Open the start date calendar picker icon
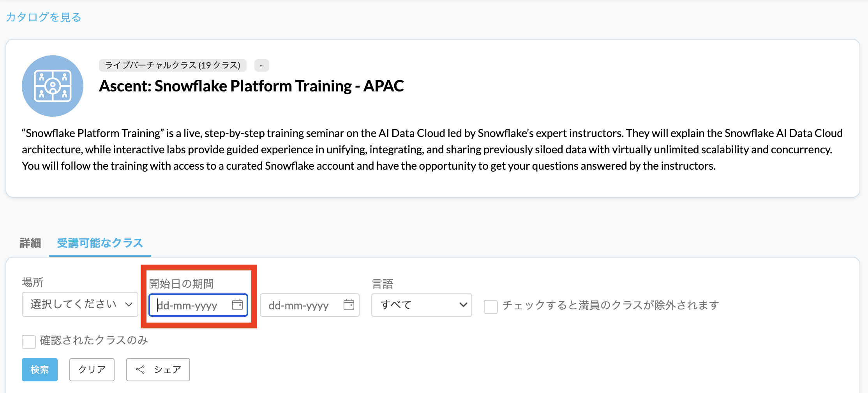 point(237,305)
